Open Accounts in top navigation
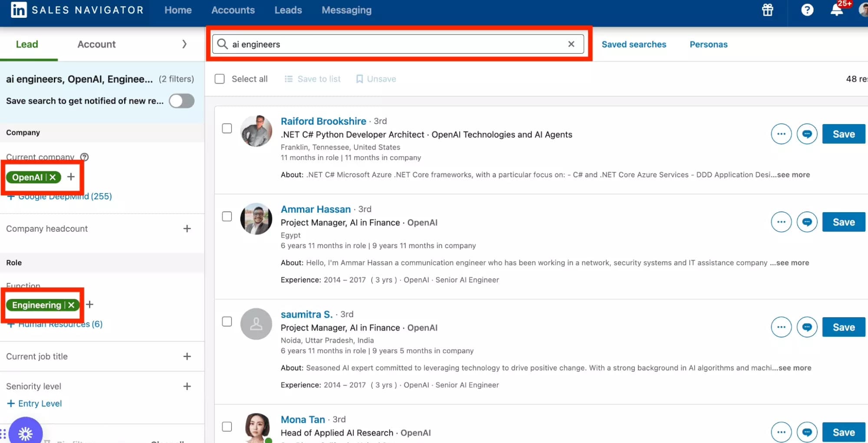 click(x=233, y=10)
